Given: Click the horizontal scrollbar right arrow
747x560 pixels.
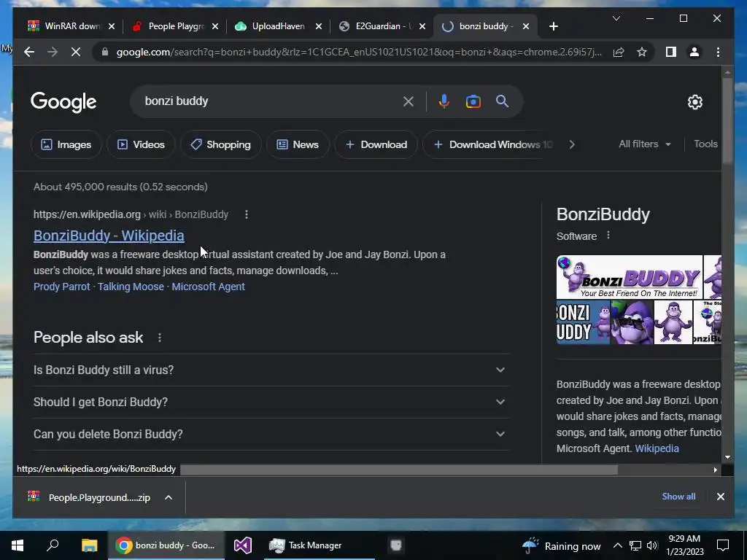Looking at the screenshot, I should [715, 470].
